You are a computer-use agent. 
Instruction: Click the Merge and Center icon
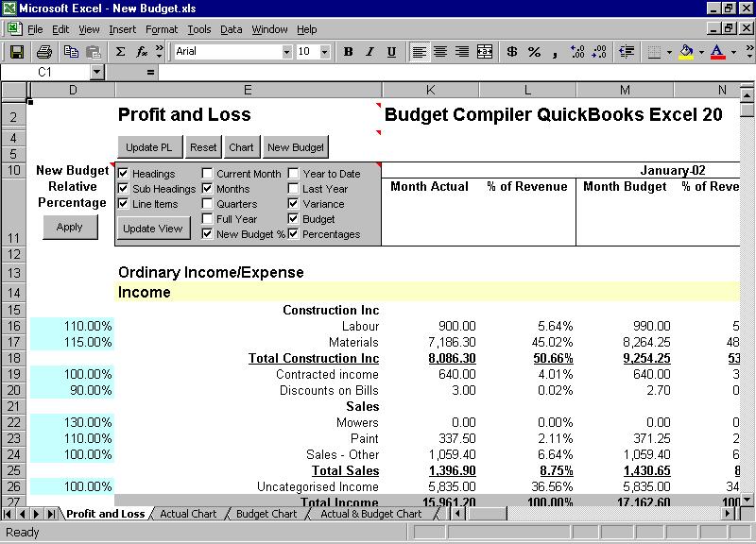(485, 51)
